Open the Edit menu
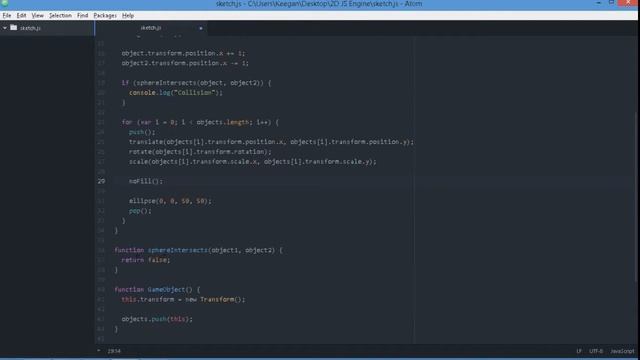Viewport: 640px width, 360px height. (x=21, y=16)
